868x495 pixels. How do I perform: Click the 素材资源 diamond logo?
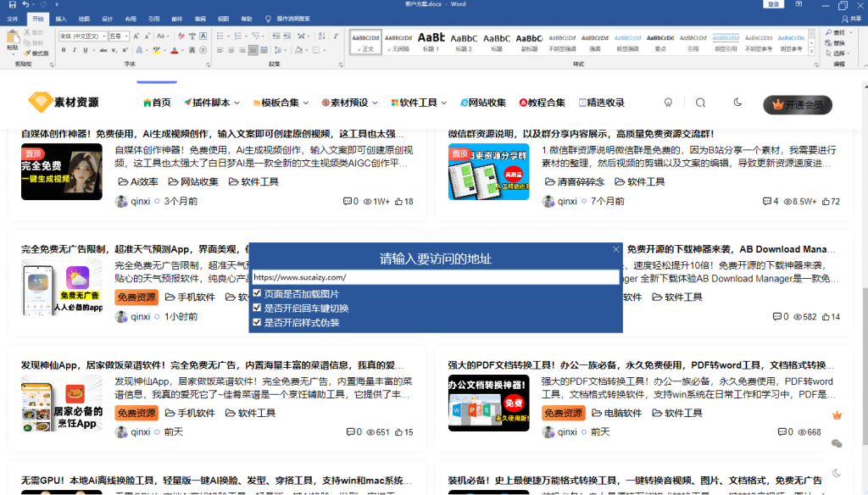[39, 103]
